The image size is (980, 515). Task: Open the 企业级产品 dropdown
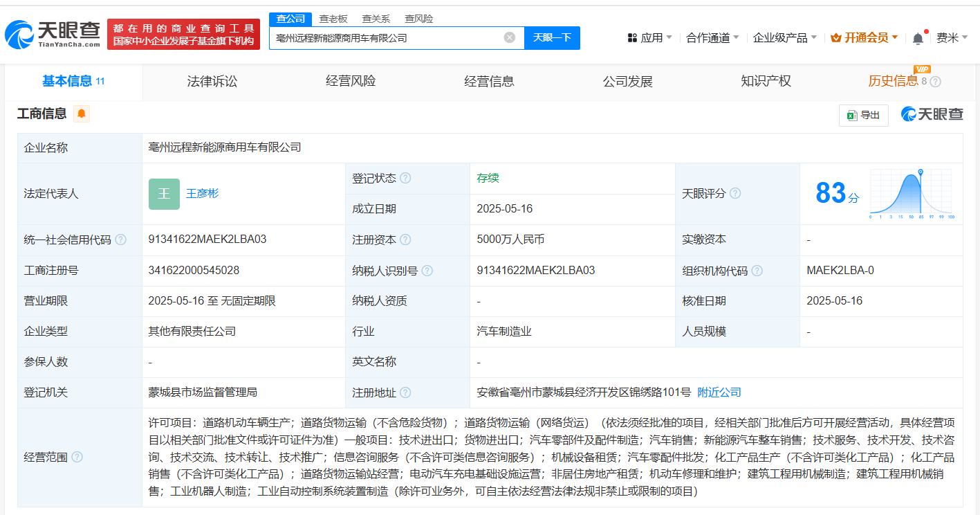[x=784, y=38]
